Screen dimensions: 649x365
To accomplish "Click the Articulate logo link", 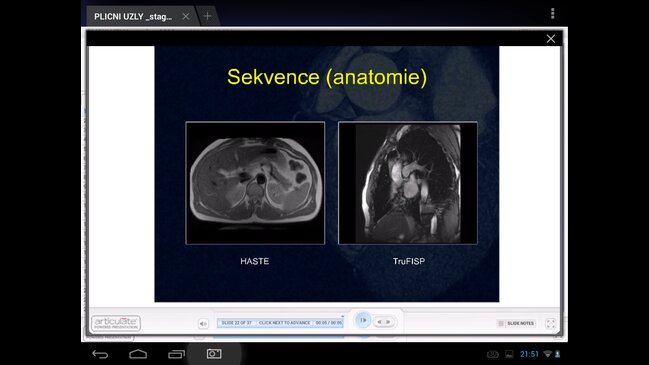I will [116, 323].
